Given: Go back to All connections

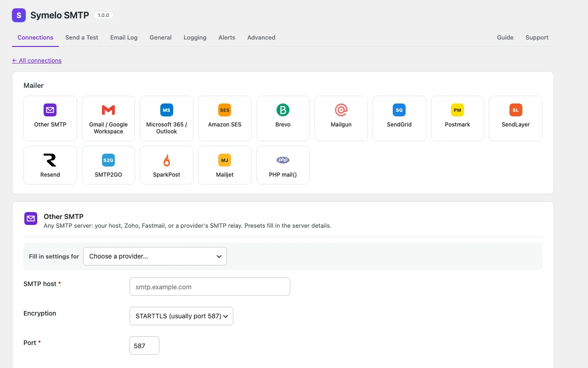Looking at the screenshot, I should pos(37,60).
